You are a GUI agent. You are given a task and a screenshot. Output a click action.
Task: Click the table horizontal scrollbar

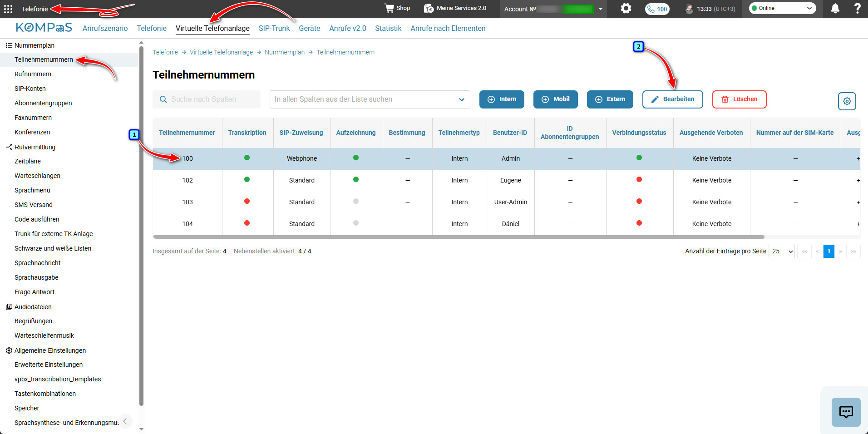coord(459,237)
